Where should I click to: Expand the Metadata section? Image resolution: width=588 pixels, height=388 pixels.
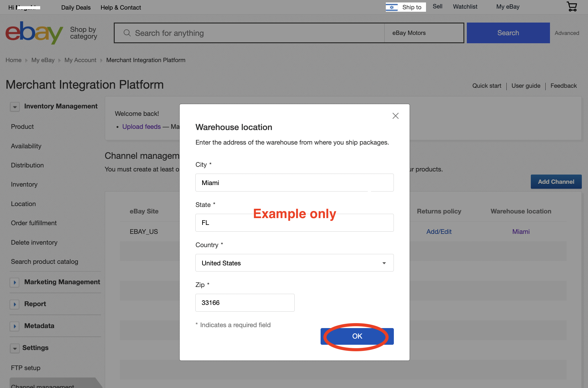[15, 326]
